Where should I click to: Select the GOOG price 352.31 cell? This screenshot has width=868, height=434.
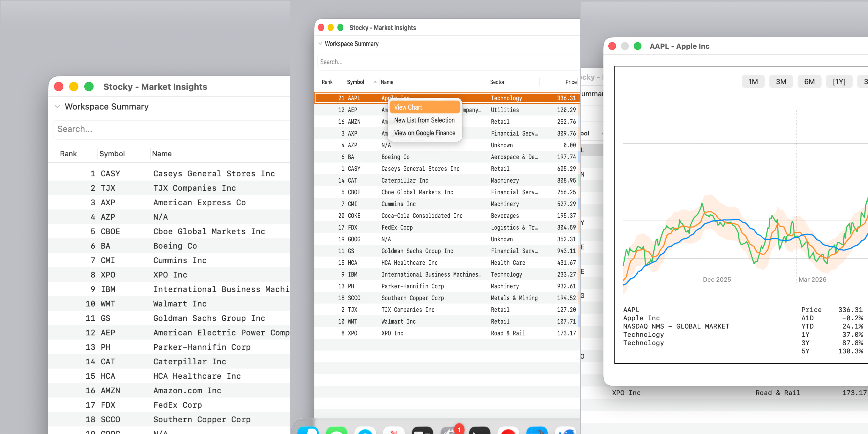coord(566,239)
